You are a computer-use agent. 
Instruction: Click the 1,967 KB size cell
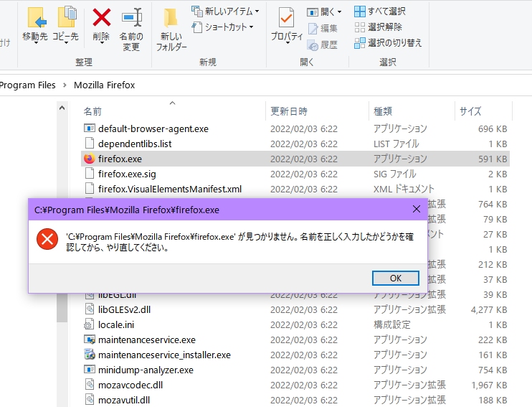(x=488, y=385)
